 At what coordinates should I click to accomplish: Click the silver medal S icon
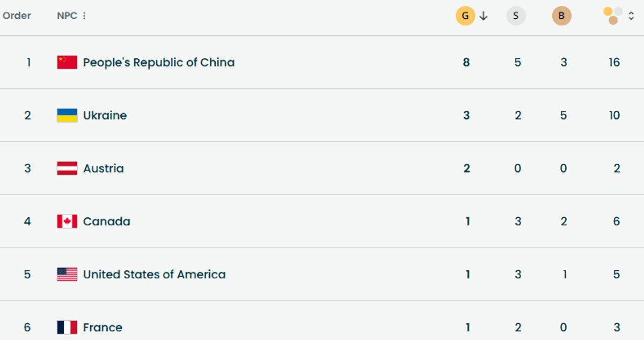(x=516, y=16)
